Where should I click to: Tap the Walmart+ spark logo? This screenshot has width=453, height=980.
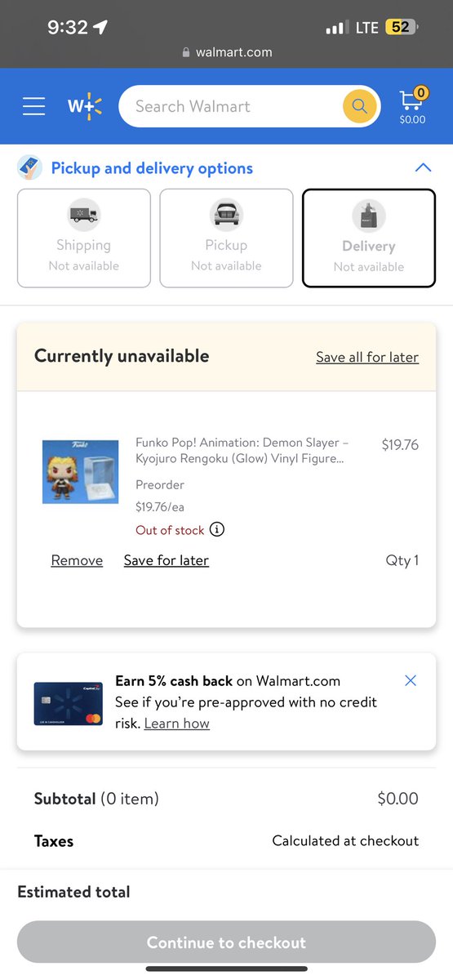[85, 106]
